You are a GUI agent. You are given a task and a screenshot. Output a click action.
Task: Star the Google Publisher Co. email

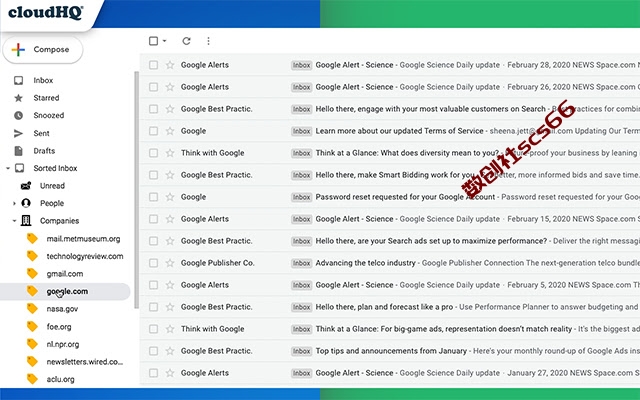click(x=170, y=263)
